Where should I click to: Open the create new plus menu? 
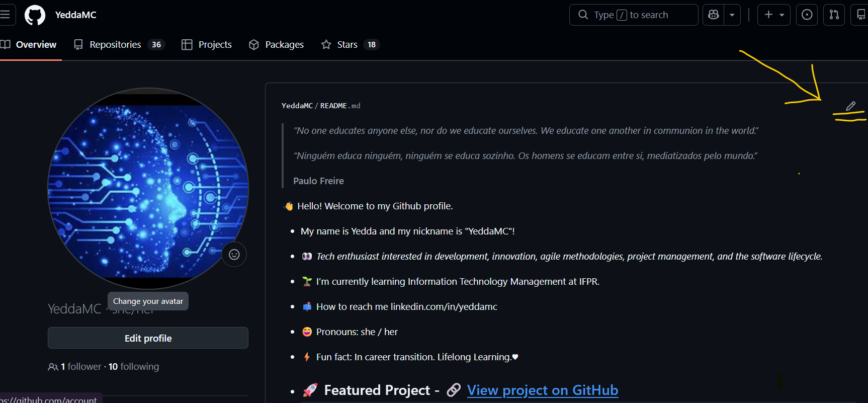[x=774, y=15]
